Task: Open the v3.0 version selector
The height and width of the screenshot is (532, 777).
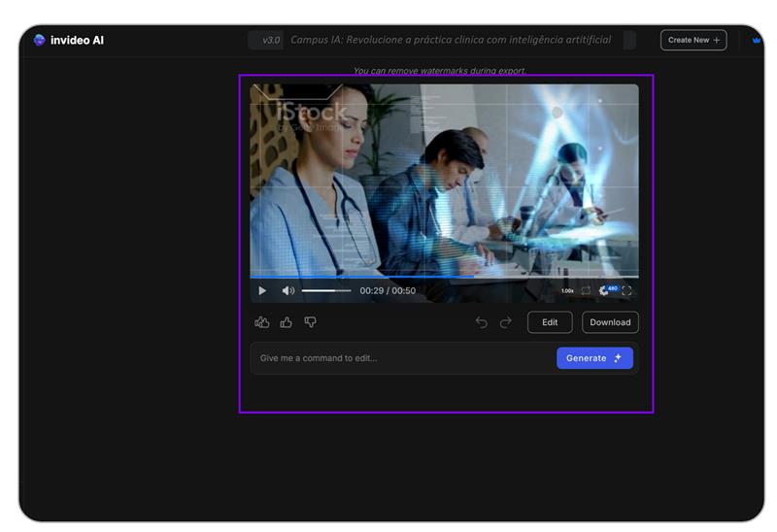Action: 270,40
